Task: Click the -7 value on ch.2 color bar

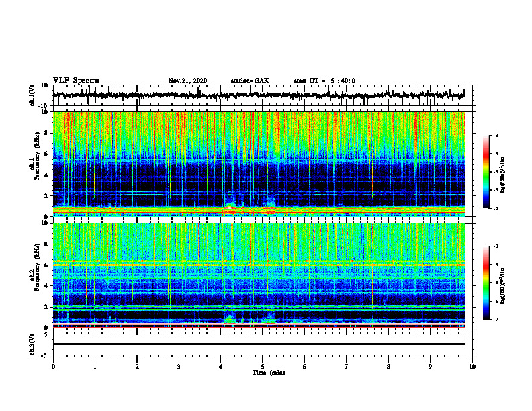Action: click(x=495, y=319)
